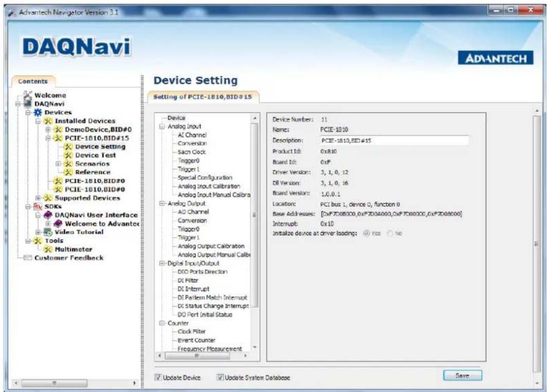Click the Tools wrench icon

coord(38,240)
